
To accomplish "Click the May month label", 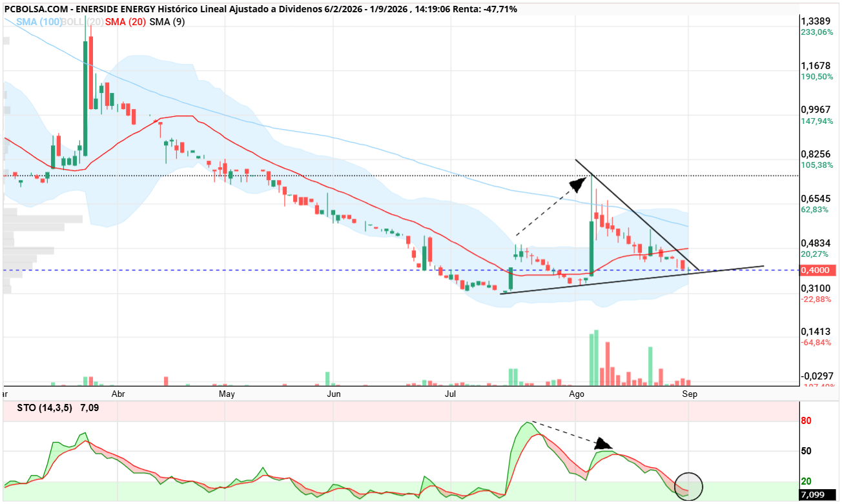I will (227, 393).
